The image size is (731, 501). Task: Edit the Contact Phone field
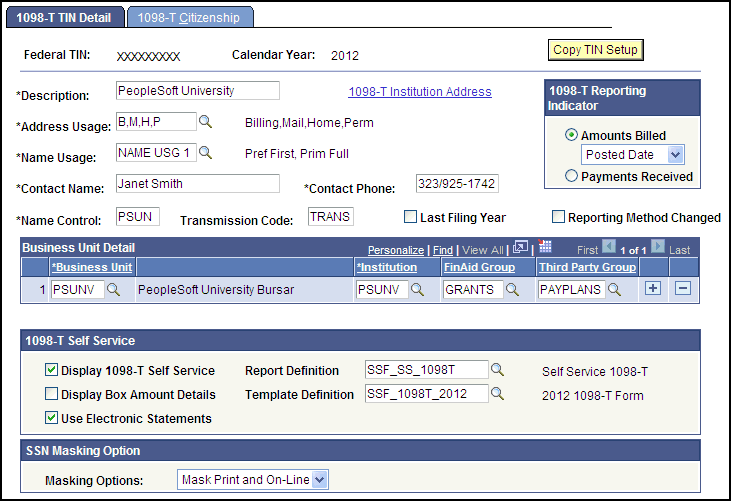(x=457, y=184)
